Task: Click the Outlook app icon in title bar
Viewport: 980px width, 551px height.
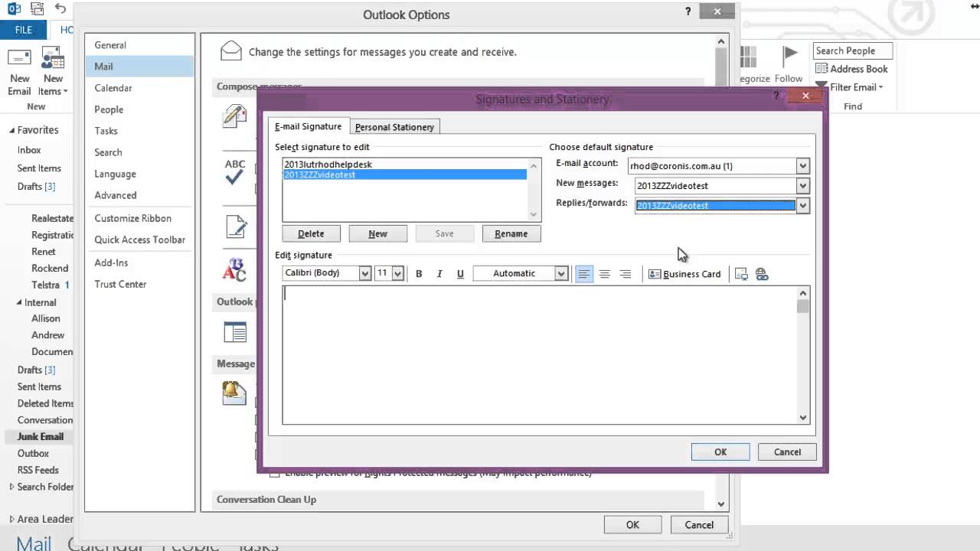Action: [x=14, y=9]
